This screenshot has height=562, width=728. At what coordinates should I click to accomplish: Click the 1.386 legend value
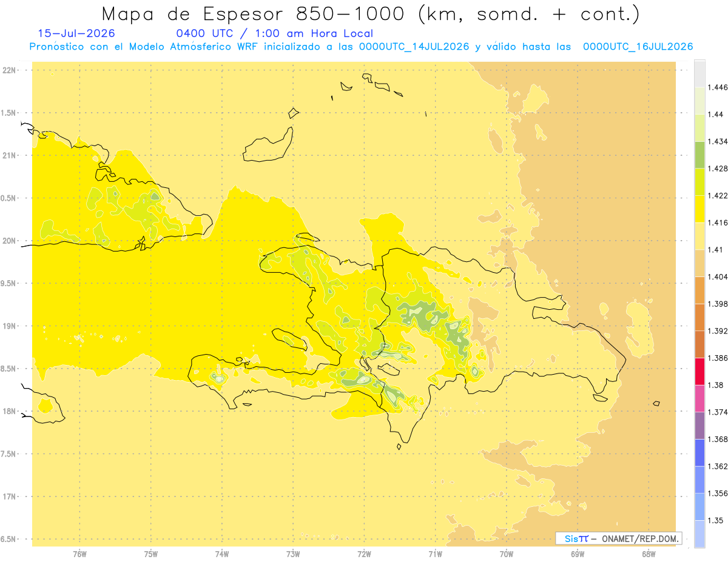point(718,358)
